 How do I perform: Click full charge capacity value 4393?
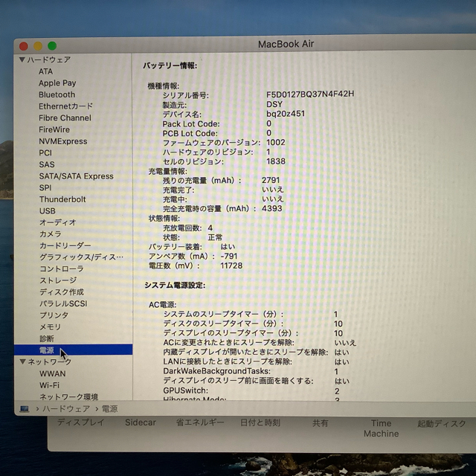(272, 208)
